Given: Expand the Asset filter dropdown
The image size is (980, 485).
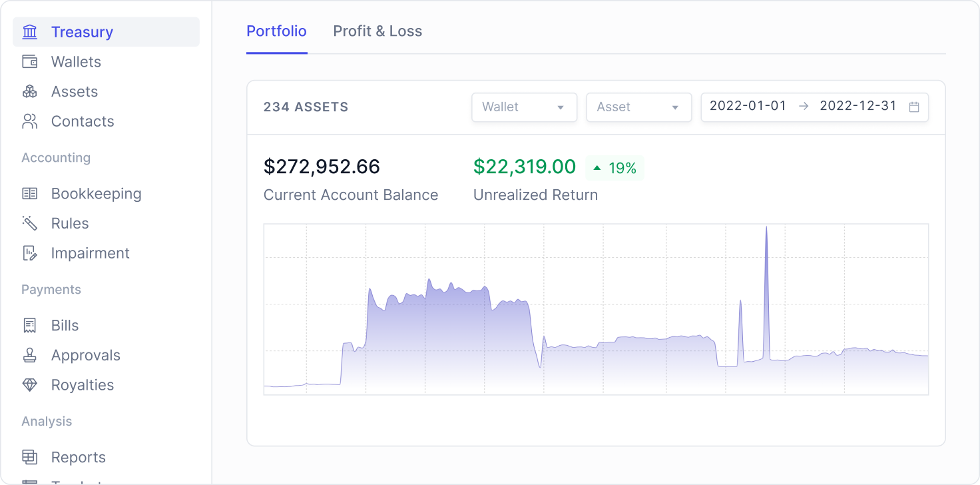Looking at the screenshot, I should (638, 107).
